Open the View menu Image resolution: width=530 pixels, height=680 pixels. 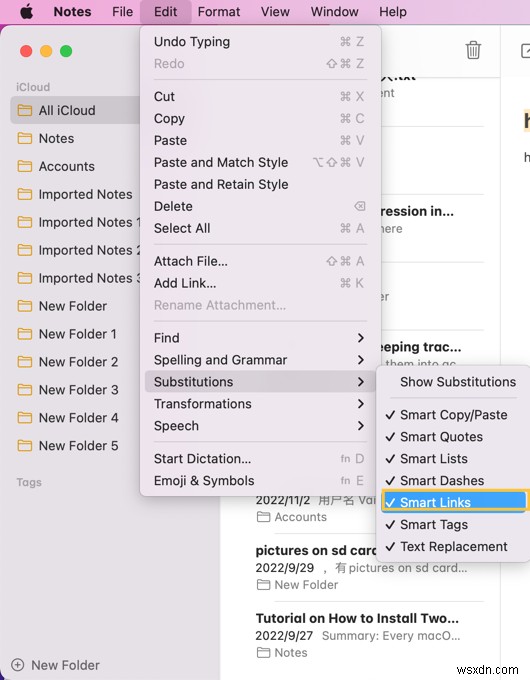pos(275,12)
